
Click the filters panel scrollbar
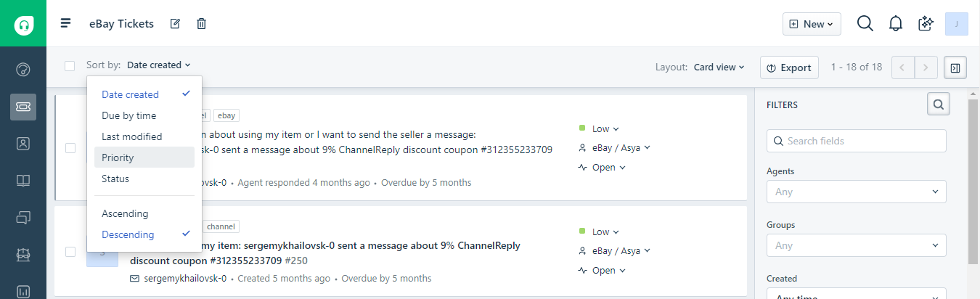click(973, 181)
